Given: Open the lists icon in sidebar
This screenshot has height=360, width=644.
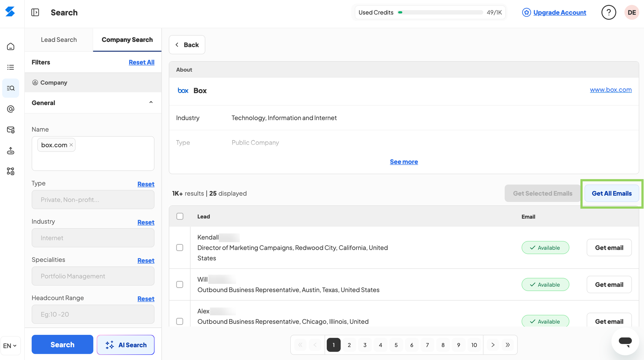Looking at the screenshot, I should point(11,67).
